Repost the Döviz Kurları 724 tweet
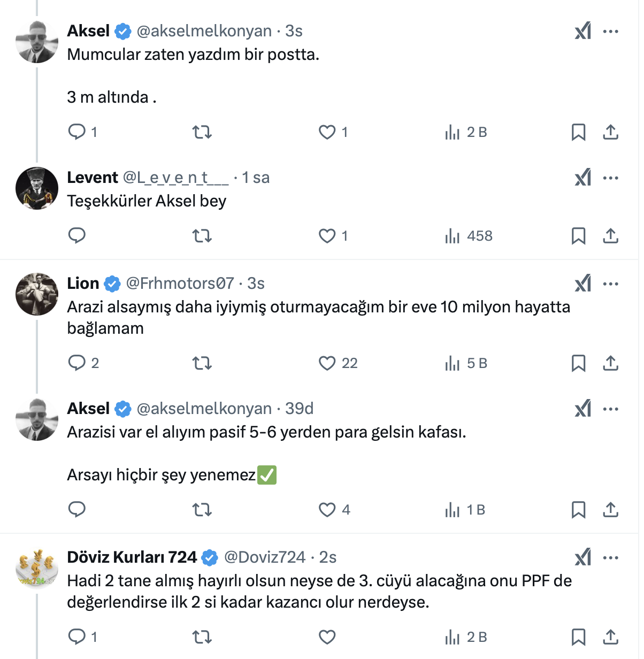The height and width of the screenshot is (659, 644). pyautogui.click(x=202, y=637)
